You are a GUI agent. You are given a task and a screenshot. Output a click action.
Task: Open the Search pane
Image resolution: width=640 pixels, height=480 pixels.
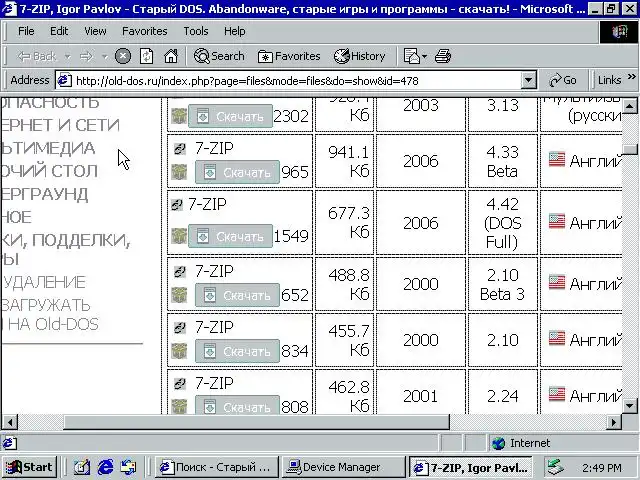pyautogui.click(x=219, y=56)
